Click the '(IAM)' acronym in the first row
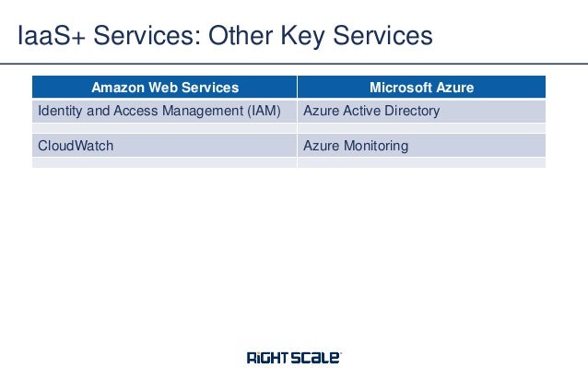Screen dimensions: 588x368 [x=264, y=111]
